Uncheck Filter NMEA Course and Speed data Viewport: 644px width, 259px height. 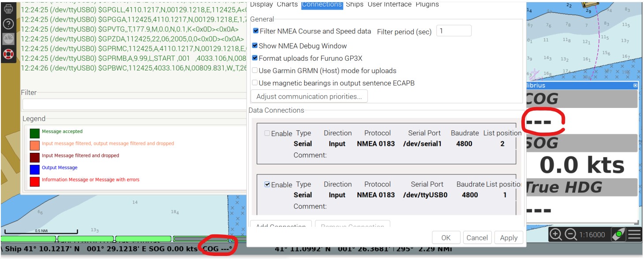256,31
